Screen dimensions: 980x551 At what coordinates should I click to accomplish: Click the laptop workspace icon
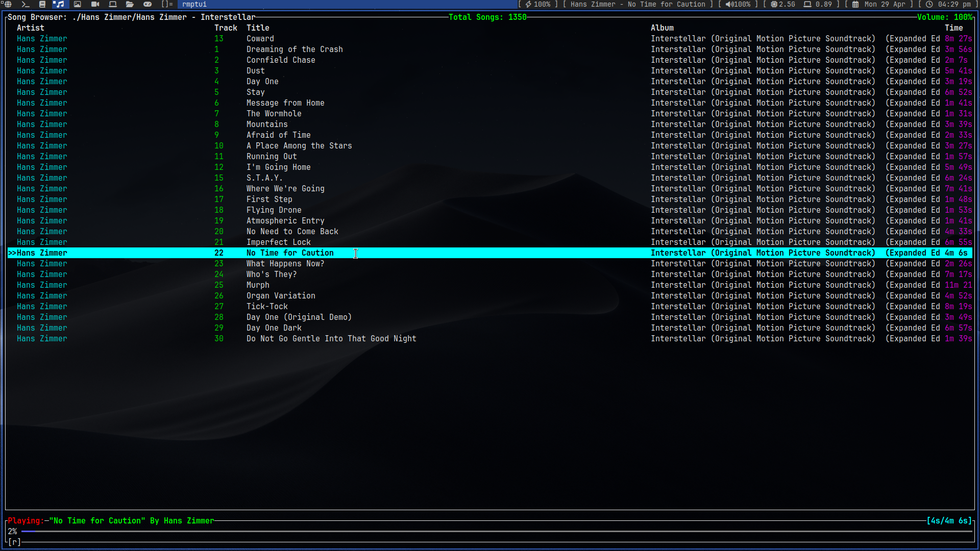[113, 4]
